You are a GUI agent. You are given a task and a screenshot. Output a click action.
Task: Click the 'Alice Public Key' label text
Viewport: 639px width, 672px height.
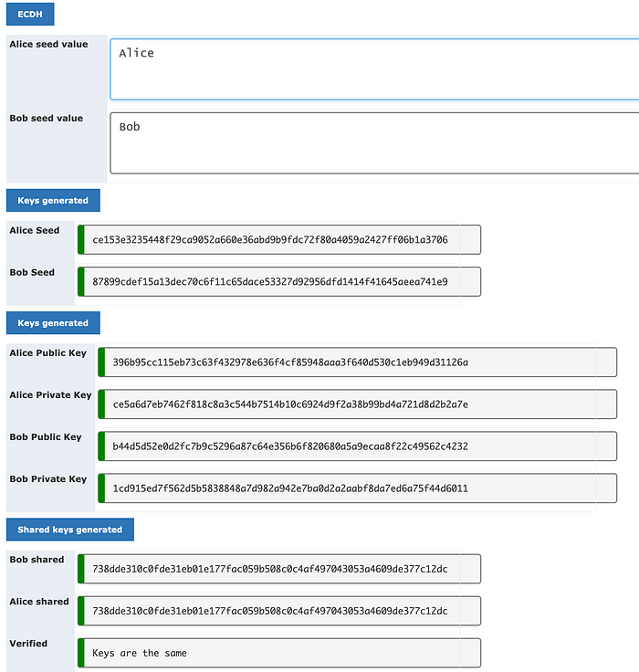(x=48, y=352)
